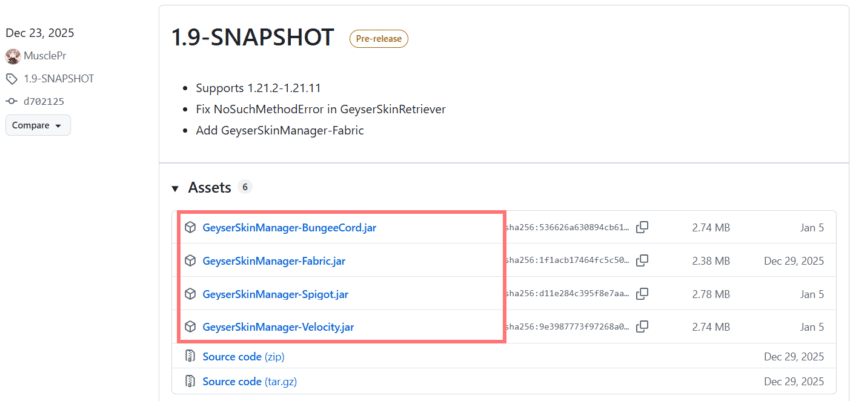Open the Compare dropdown
The height and width of the screenshot is (401, 850).
coord(38,126)
